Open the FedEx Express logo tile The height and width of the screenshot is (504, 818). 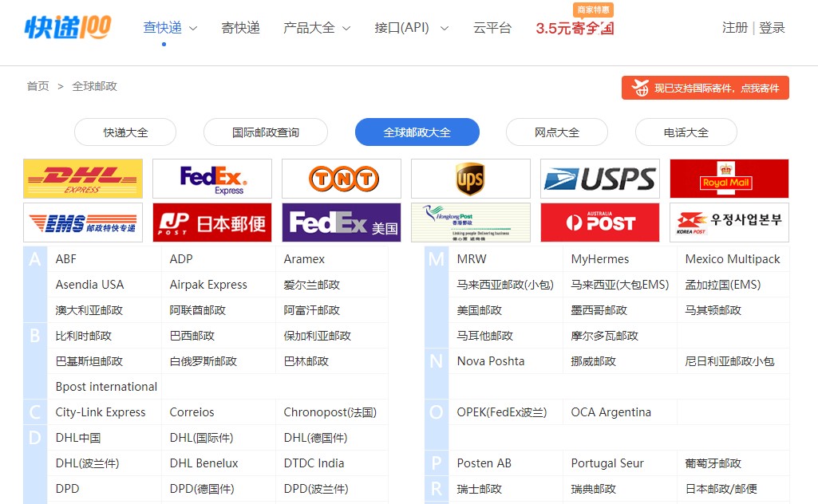click(212, 179)
